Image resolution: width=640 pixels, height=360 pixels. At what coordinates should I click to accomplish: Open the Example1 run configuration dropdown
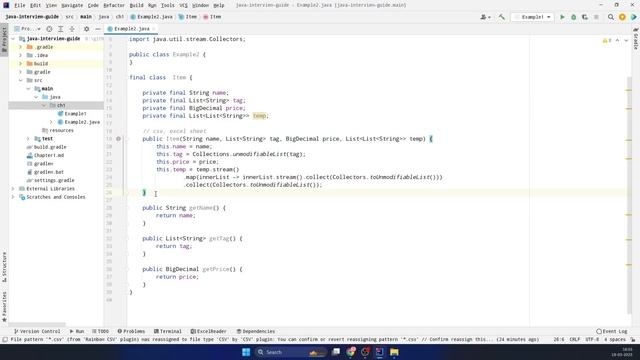point(533,17)
